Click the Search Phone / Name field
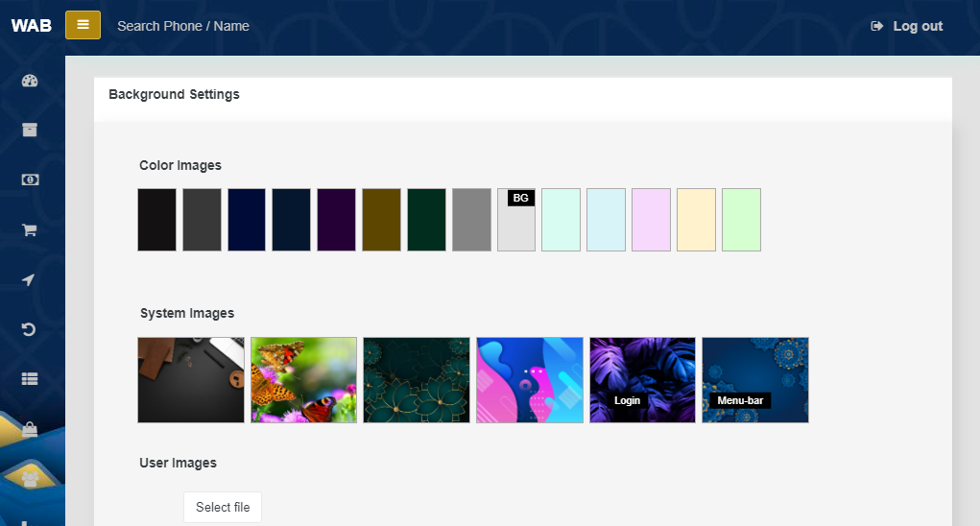Screen dimensions: 980x526 point(183,26)
